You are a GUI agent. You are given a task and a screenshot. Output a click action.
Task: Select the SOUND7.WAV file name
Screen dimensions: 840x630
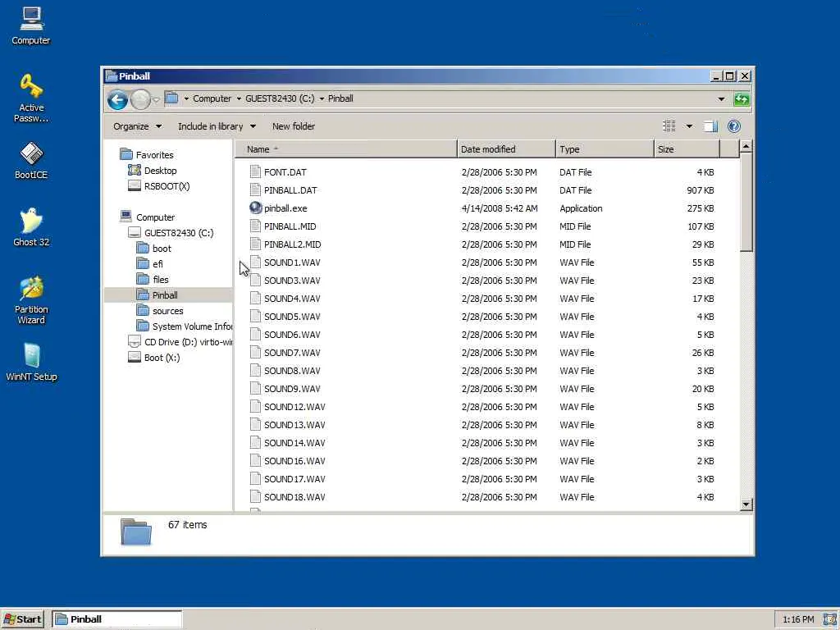(292, 353)
